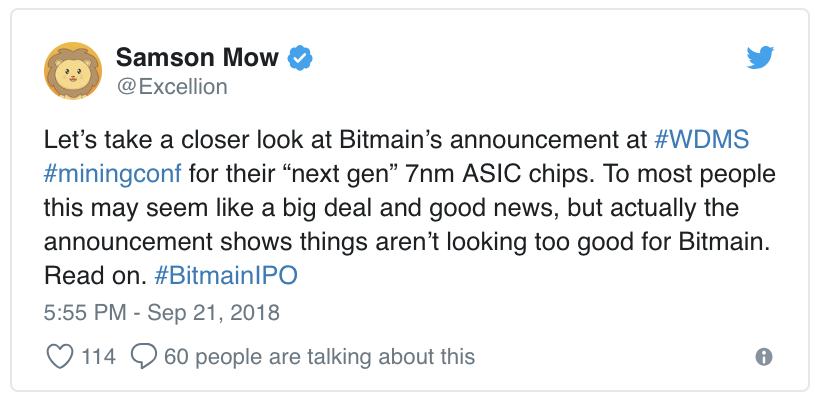Click the blue verified badge
Image resolution: width=820 pixels, height=406 pixels.
click(x=299, y=57)
